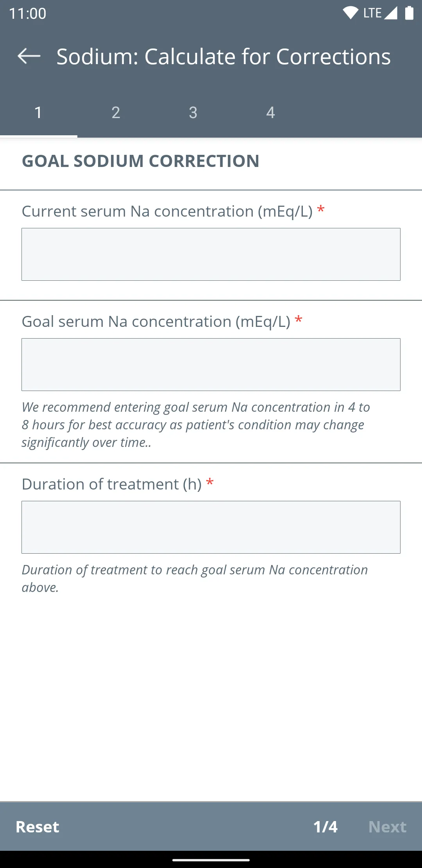Viewport: 422px width, 868px height.
Task: Tap the clock time in status bar
Action: click(27, 13)
